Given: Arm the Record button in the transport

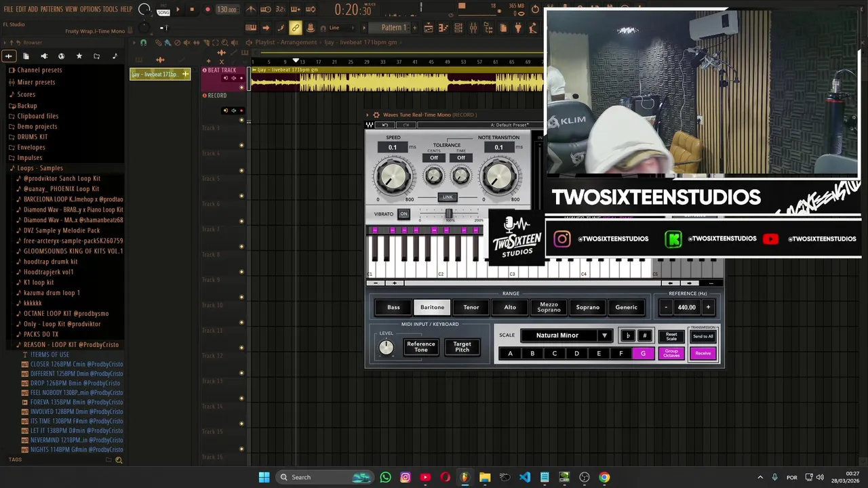Looking at the screenshot, I should (x=208, y=9).
